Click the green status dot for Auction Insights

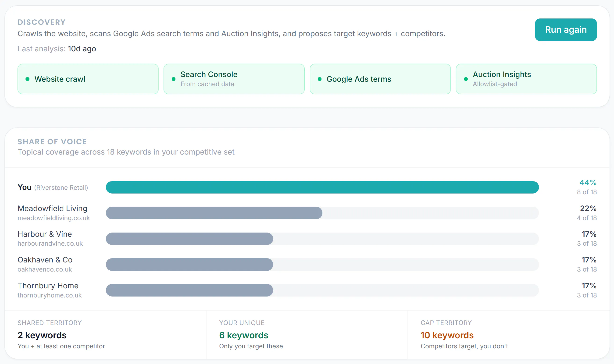(x=466, y=79)
